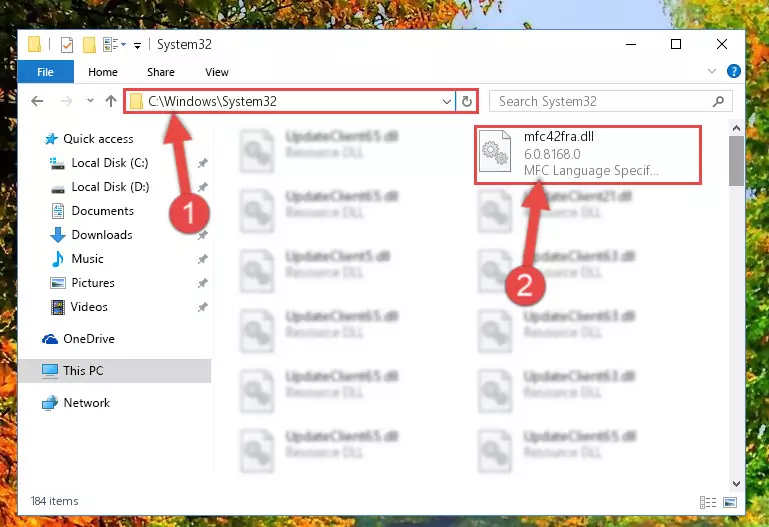
Task: Open Pictures in the sidebar
Action: 82,283
